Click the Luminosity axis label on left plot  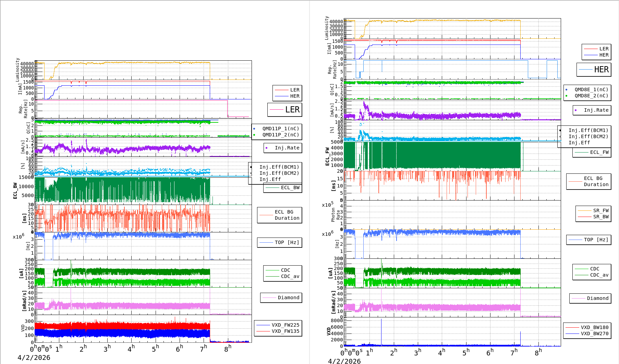point(17,70)
